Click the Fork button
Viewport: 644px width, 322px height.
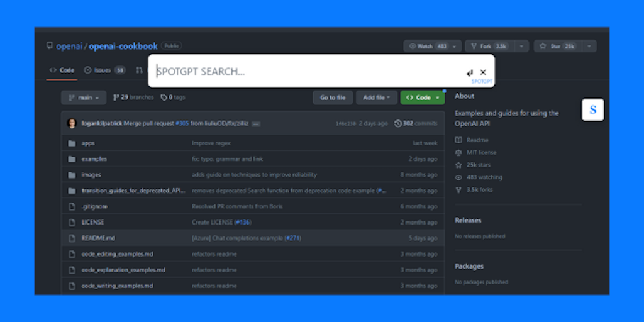(x=490, y=47)
